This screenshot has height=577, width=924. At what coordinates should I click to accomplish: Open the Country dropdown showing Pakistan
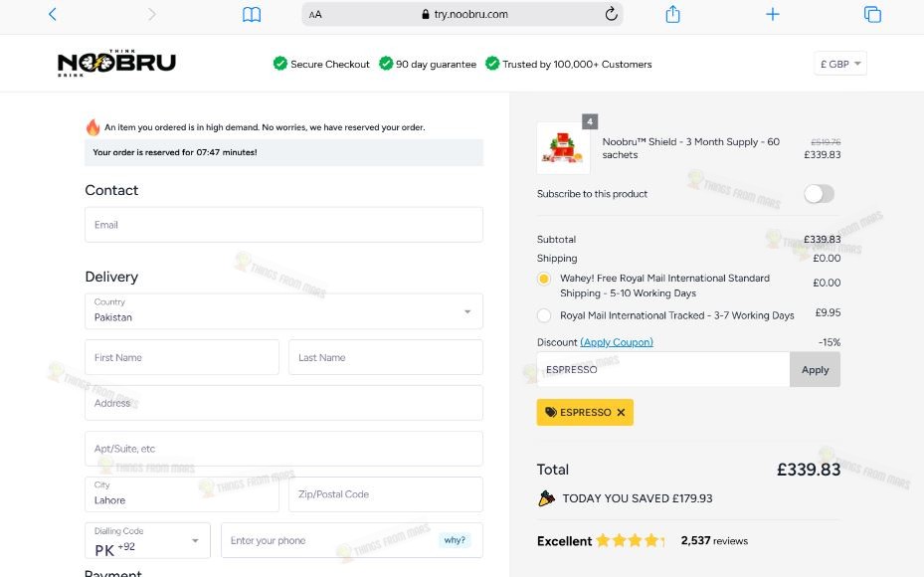(283, 311)
